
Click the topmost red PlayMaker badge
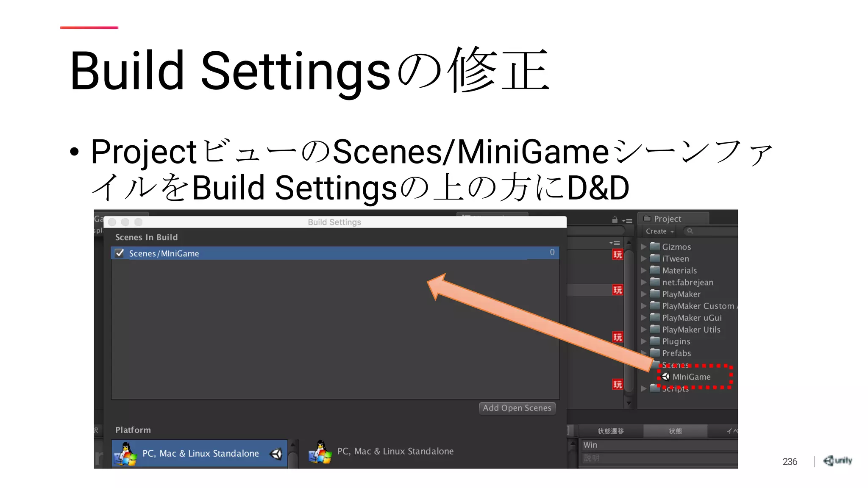coord(618,255)
